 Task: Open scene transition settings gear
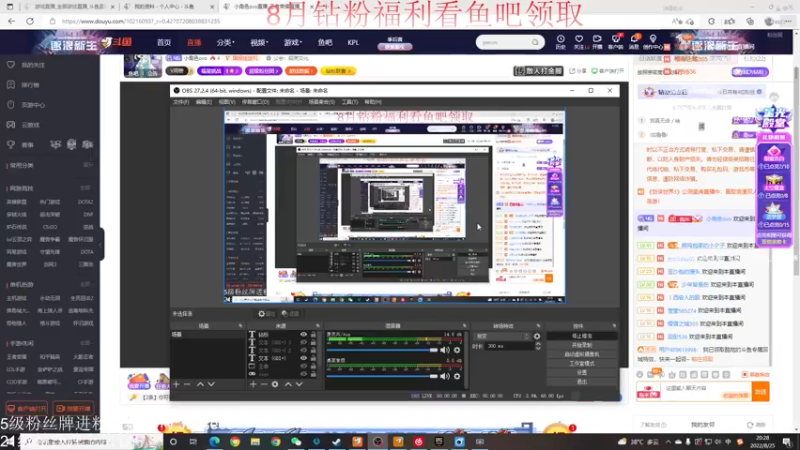pyautogui.click(x=537, y=336)
